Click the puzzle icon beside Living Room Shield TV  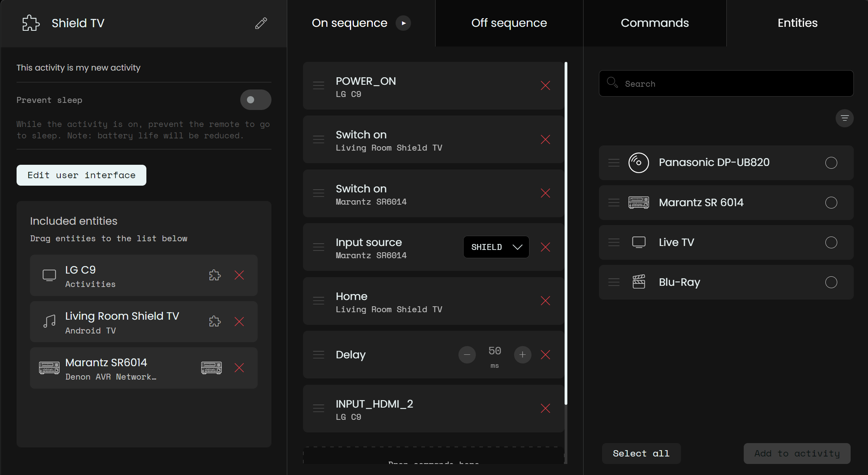pyautogui.click(x=215, y=322)
